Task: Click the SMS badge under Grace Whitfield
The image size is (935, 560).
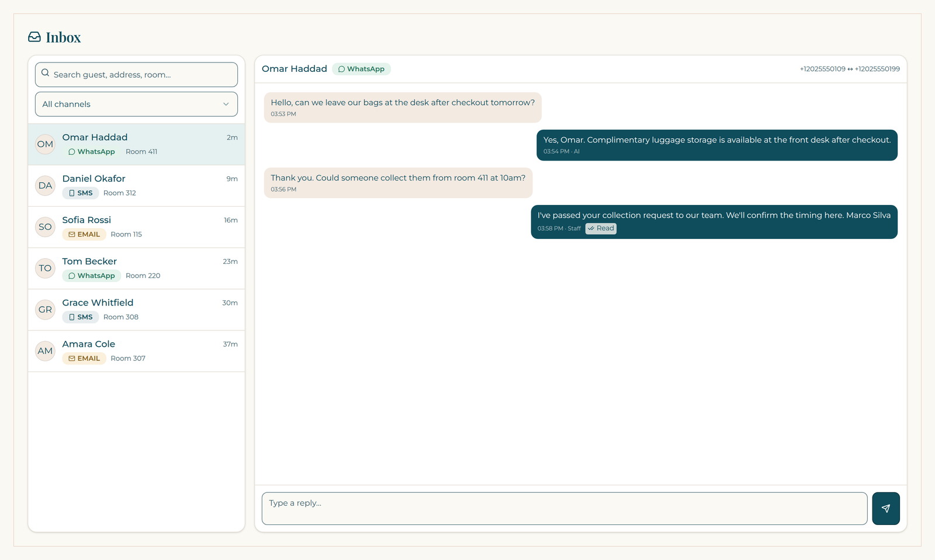Action: (x=81, y=317)
